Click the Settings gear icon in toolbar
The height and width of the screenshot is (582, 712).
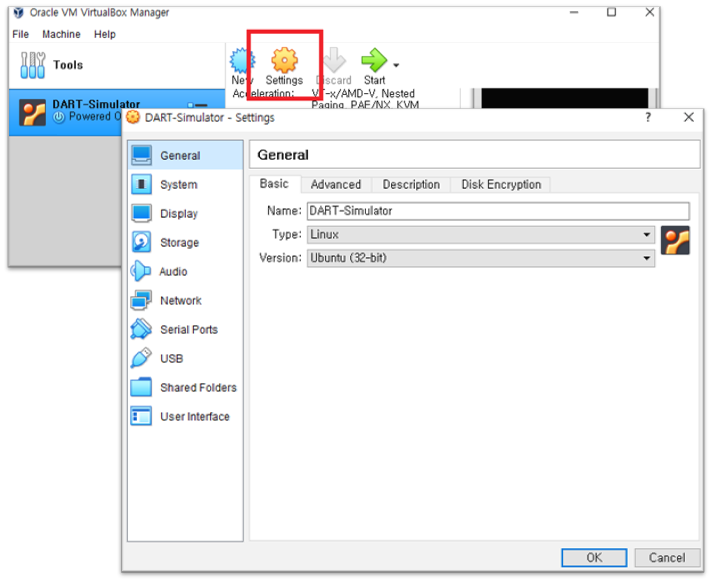[x=284, y=60]
